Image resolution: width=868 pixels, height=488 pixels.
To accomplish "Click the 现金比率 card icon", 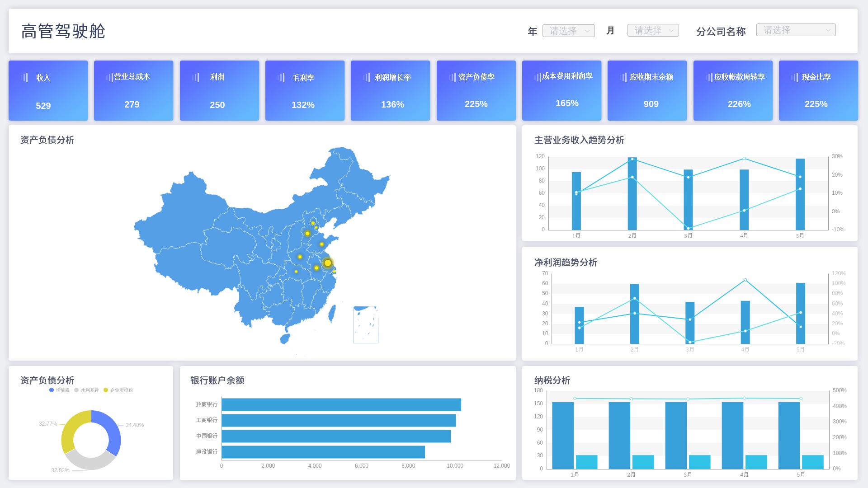I will pyautogui.click(x=794, y=77).
